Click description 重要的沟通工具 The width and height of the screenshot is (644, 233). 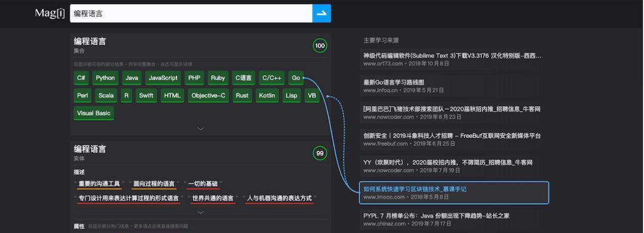(99, 184)
